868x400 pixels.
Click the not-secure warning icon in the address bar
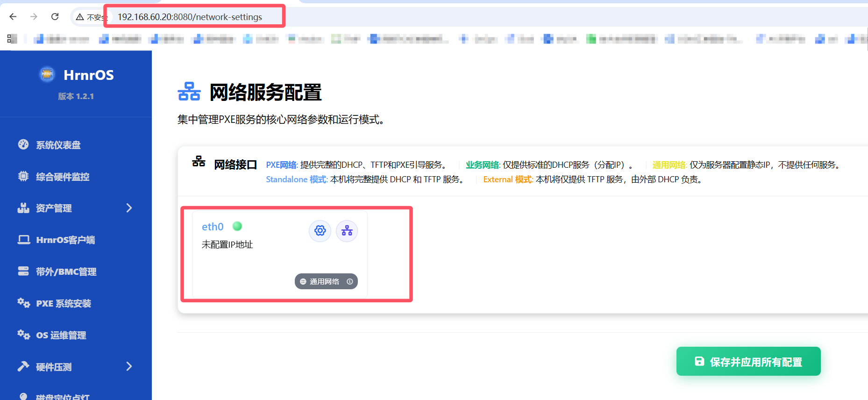(x=80, y=17)
